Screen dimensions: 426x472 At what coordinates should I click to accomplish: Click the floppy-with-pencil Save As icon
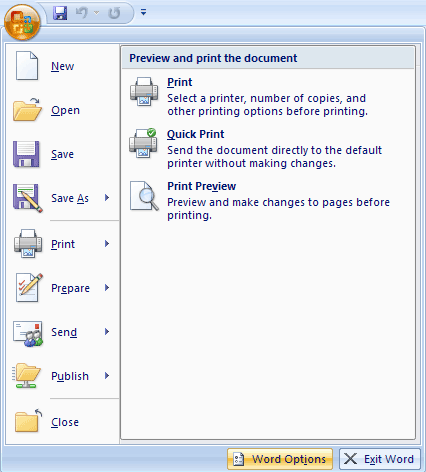coord(28,198)
